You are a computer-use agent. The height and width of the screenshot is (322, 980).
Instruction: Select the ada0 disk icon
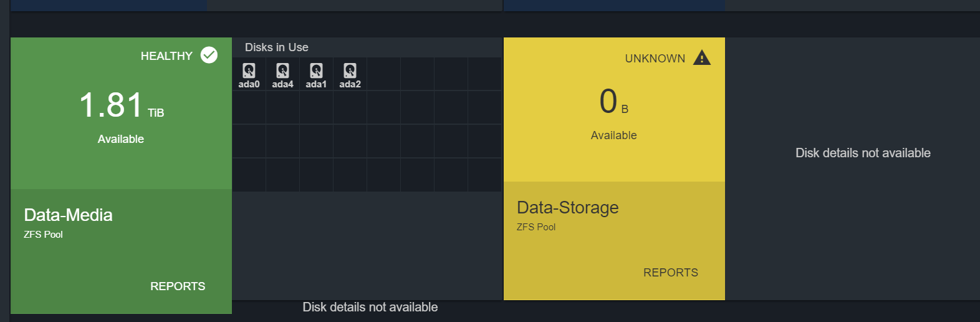coord(249,71)
